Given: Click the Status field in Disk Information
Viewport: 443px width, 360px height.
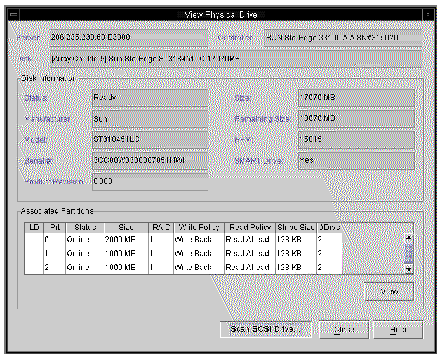Looking at the screenshot, I should (150, 98).
